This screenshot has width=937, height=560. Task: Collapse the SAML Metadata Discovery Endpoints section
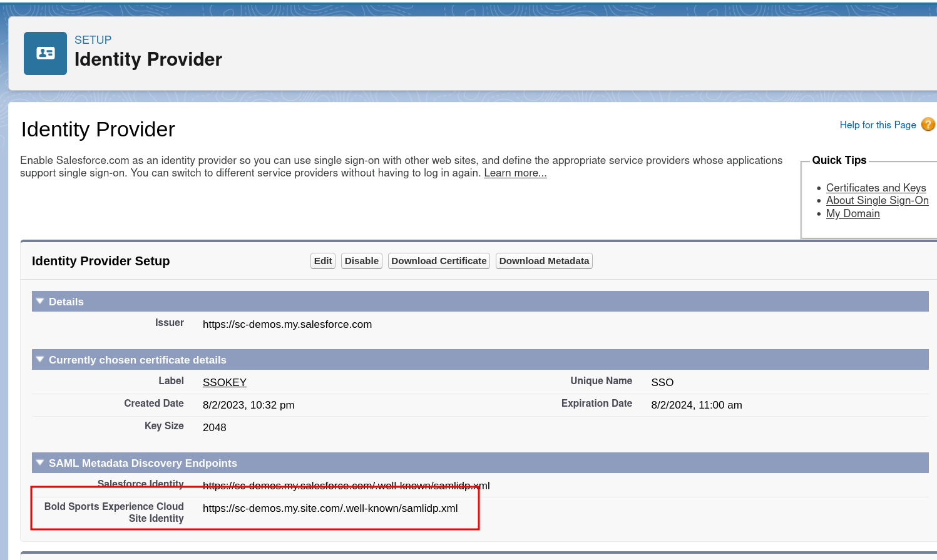pyautogui.click(x=39, y=462)
